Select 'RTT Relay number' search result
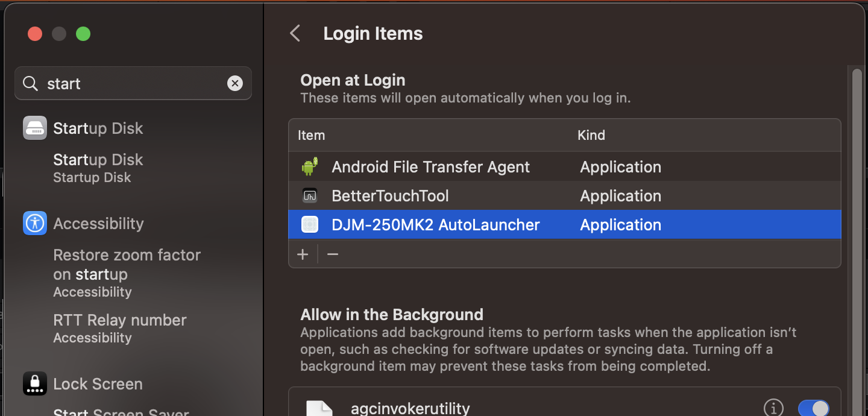The height and width of the screenshot is (416, 868). click(120, 328)
